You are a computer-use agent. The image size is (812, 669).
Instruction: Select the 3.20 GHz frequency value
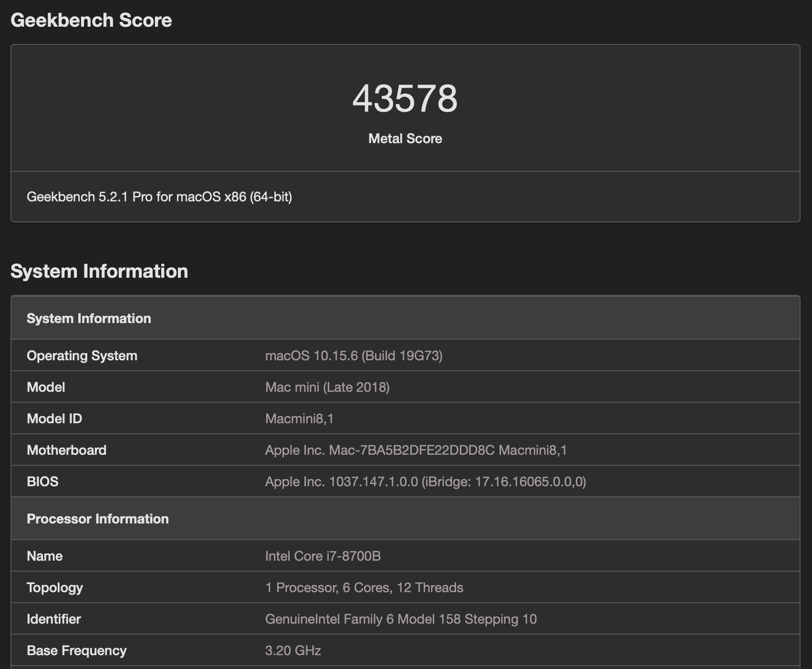coord(293,650)
